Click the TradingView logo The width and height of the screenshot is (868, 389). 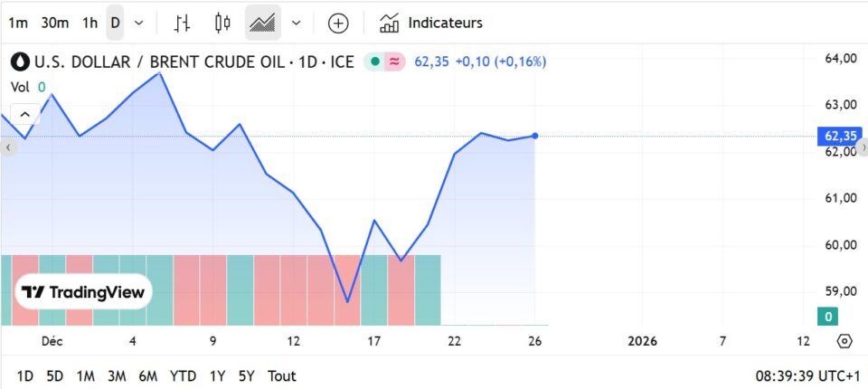[83, 292]
